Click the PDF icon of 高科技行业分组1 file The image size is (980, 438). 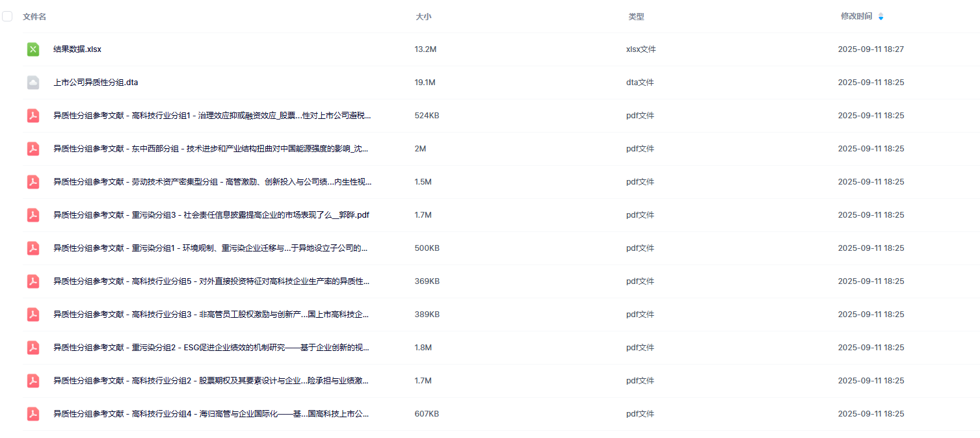[33, 116]
